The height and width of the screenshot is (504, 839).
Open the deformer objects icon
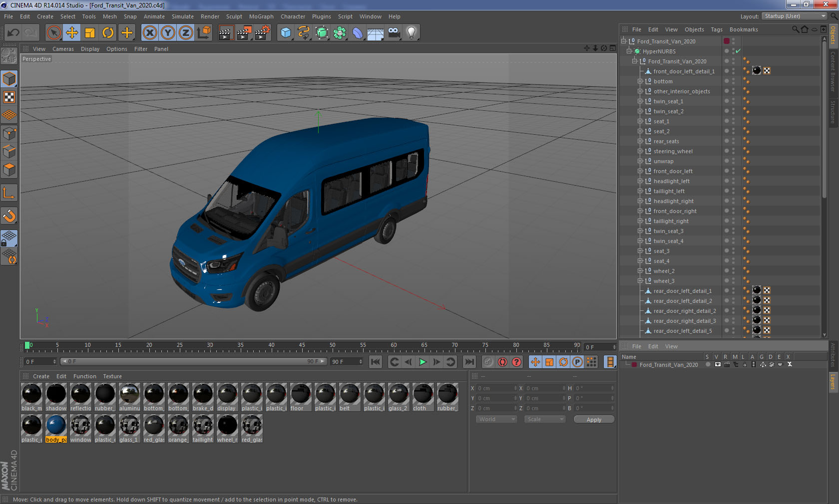point(358,33)
